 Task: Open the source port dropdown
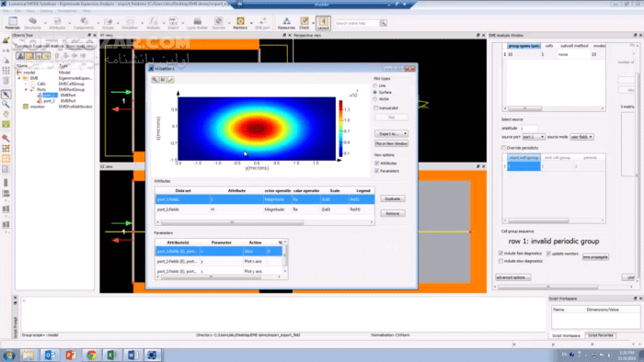534,137
